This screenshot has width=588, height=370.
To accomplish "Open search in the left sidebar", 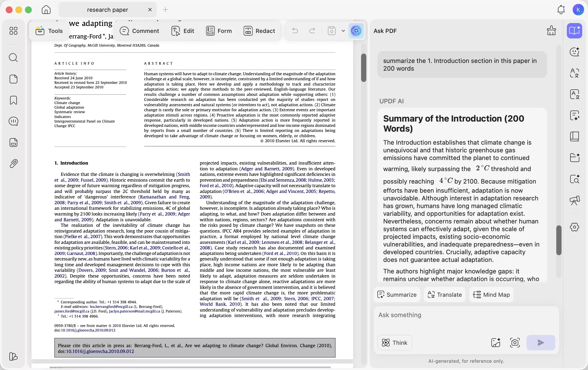I will click(13, 58).
